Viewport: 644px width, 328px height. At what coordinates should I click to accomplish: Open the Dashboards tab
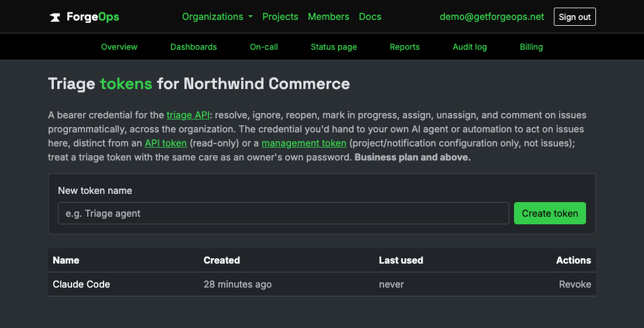pos(193,47)
